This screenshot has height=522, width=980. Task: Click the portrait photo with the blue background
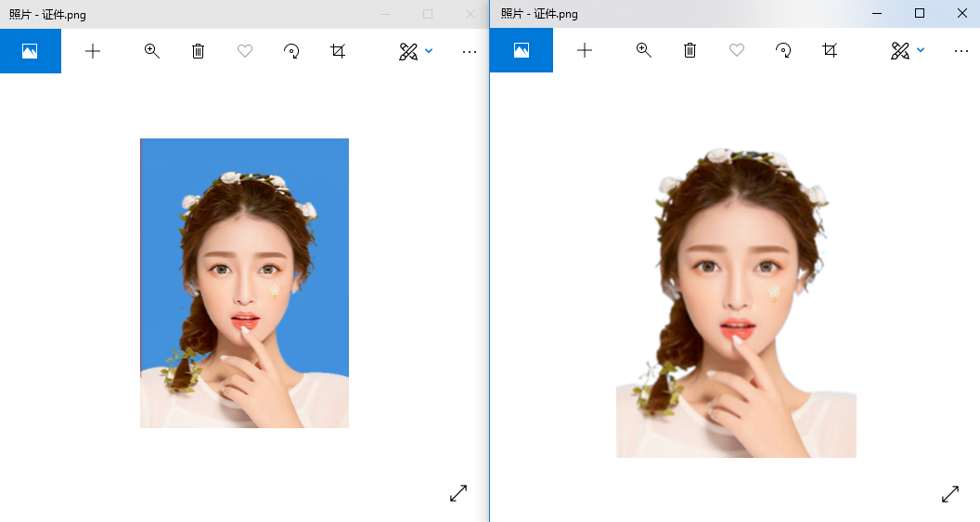[x=244, y=283]
